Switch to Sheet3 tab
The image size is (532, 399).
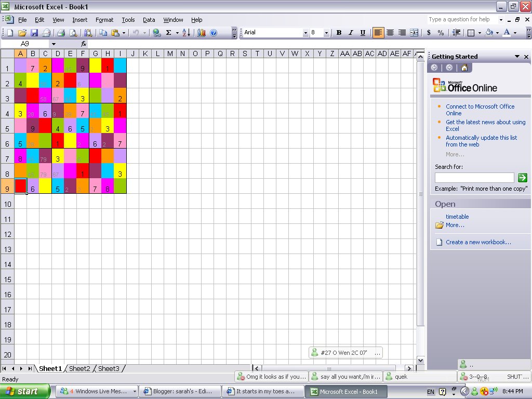[x=109, y=368]
